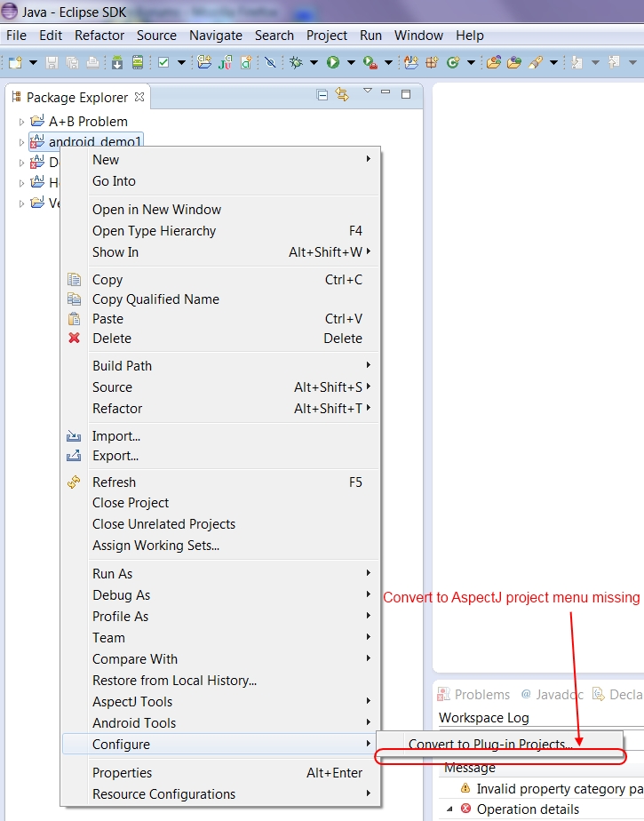644x821 pixels.
Task: Open the AspectJ Tools submenu
Action: (x=220, y=702)
